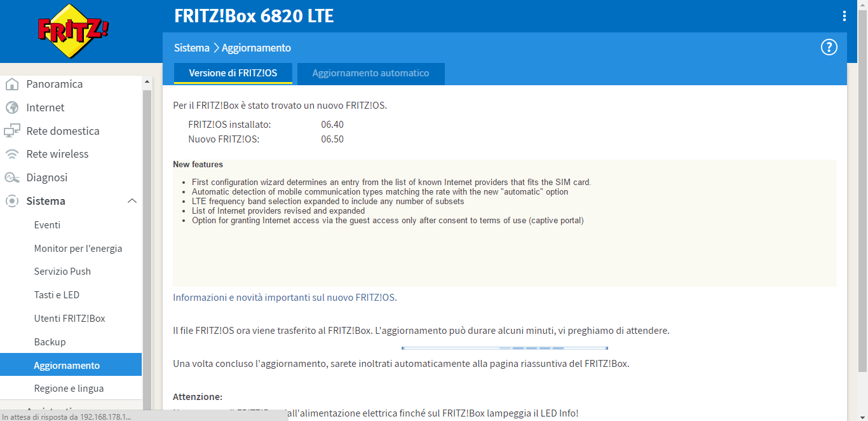
Task: Click the captive portal feature line
Action: pos(388,221)
